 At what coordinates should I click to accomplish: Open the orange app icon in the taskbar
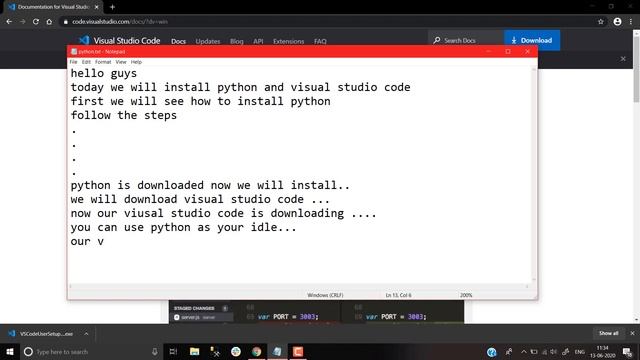tap(298, 351)
